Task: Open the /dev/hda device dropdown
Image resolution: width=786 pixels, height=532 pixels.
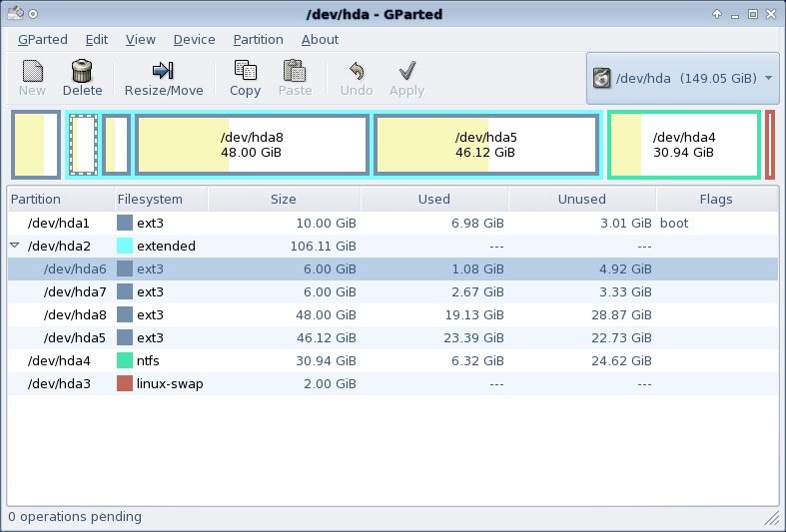Action: pos(682,78)
